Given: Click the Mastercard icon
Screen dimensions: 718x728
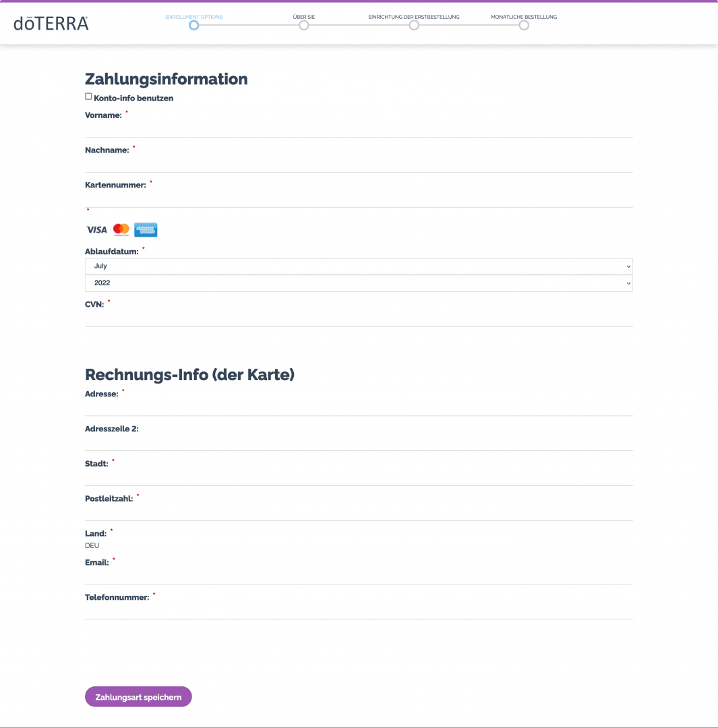Looking at the screenshot, I should click(x=121, y=230).
